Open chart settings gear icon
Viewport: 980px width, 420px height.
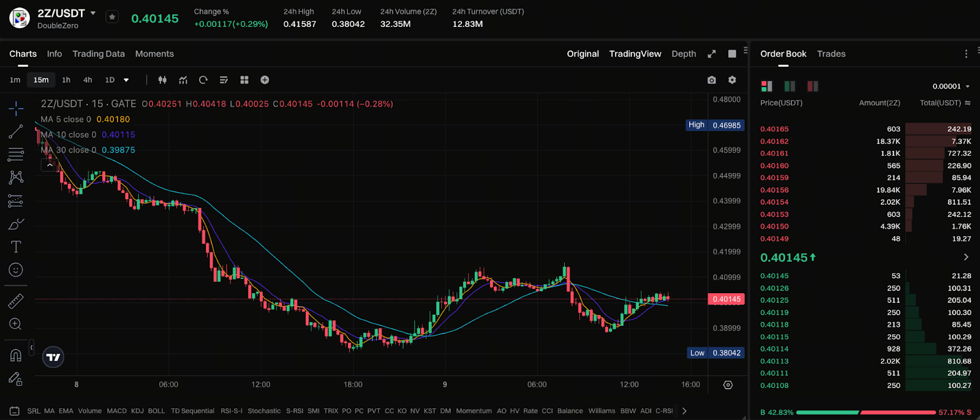(732, 80)
